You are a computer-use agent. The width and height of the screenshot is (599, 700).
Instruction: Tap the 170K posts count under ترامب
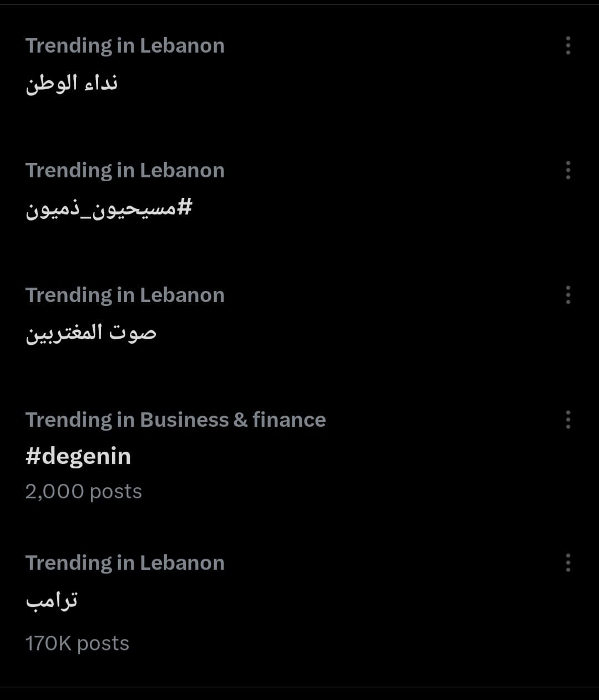click(77, 643)
